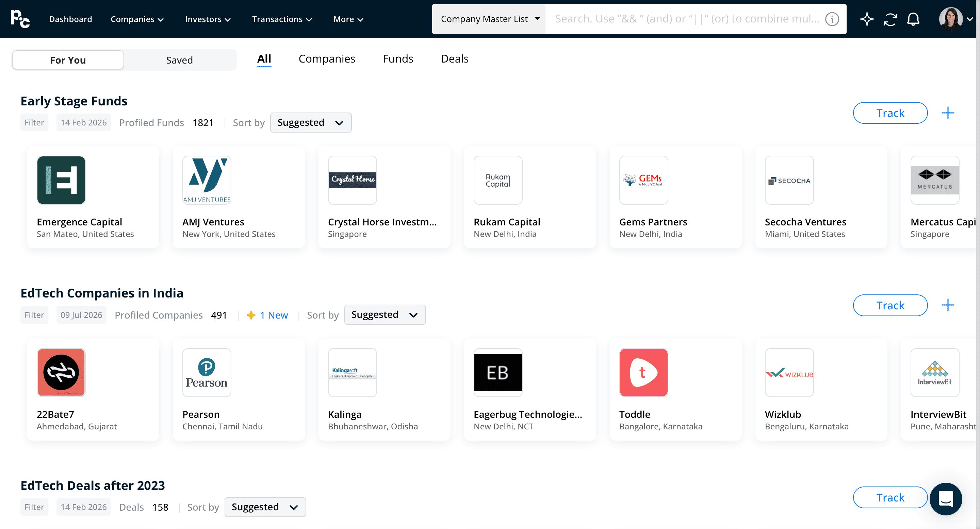Image resolution: width=980 pixels, height=529 pixels.
Task: Filter Early Stage Funds
Action: (34, 122)
